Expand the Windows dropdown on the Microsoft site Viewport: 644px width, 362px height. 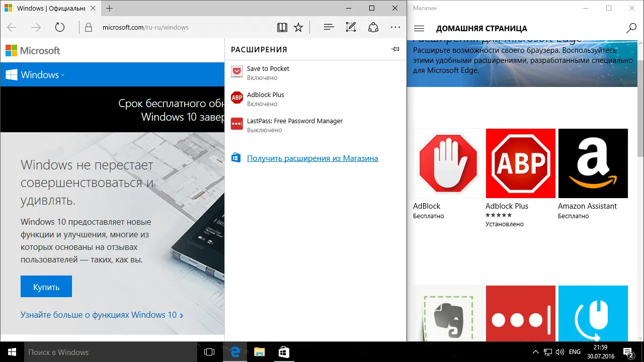click(62, 75)
